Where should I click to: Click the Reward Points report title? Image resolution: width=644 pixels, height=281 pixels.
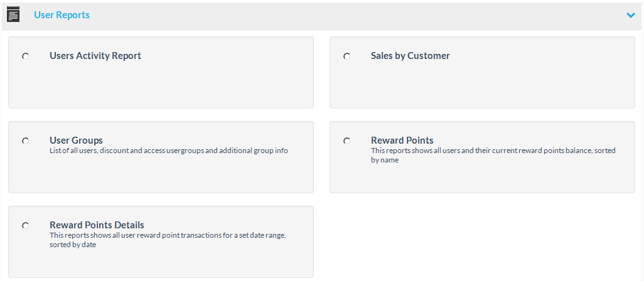tap(402, 140)
